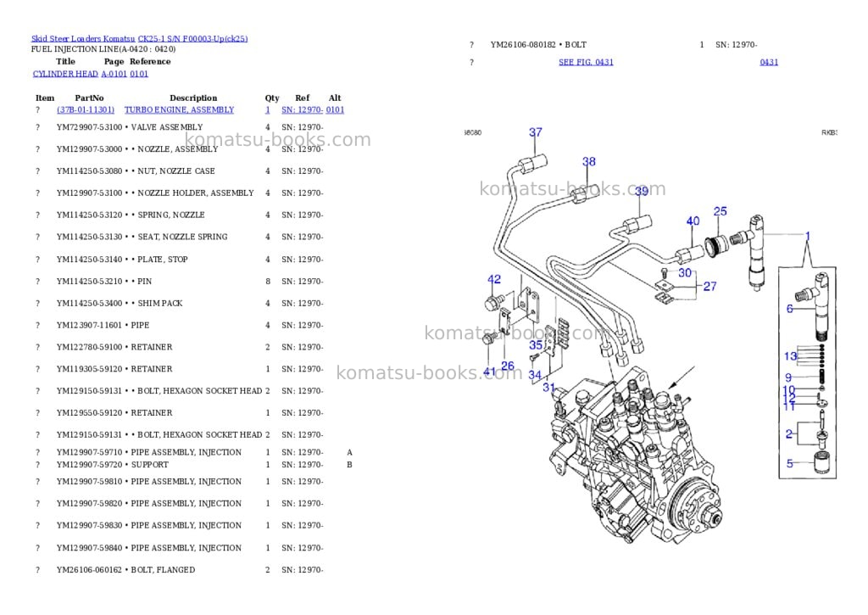Click the 0431 link at right

point(769,62)
